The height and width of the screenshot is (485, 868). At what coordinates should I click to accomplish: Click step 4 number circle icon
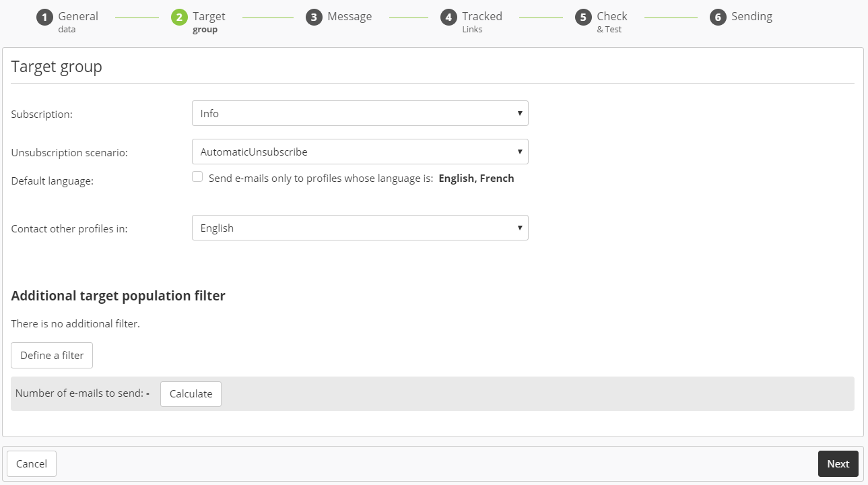coord(448,18)
